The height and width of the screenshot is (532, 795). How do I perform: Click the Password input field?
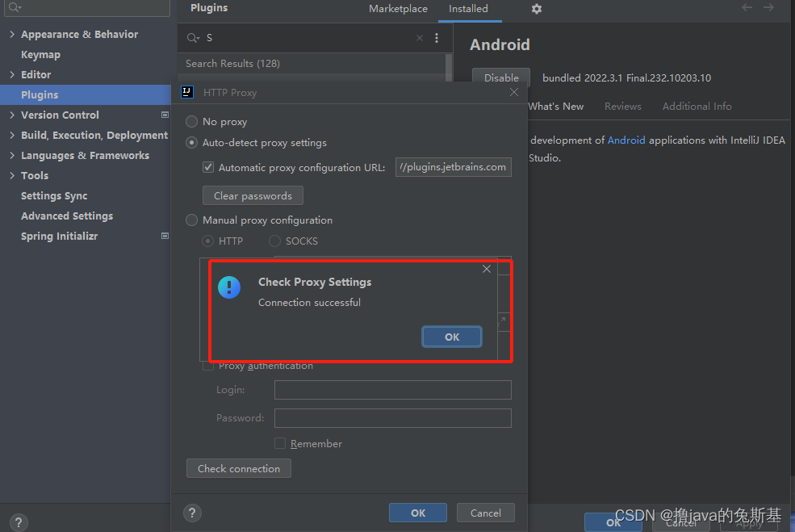tap(392, 418)
